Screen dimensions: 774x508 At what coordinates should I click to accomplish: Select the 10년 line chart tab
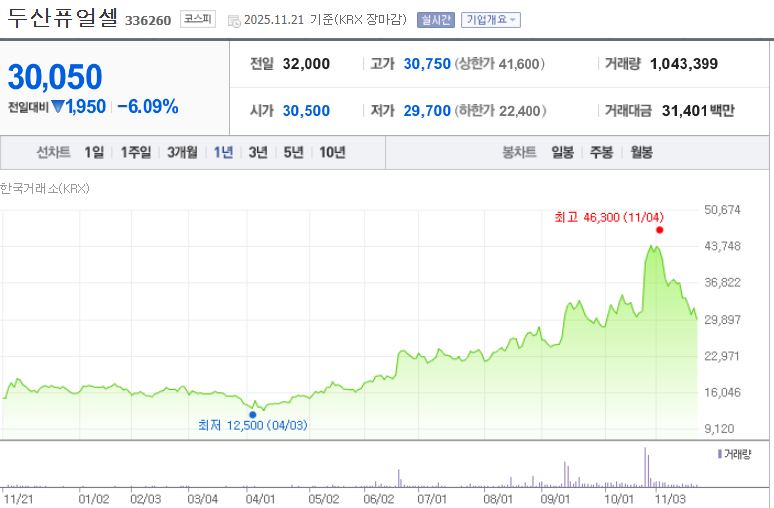click(332, 153)
